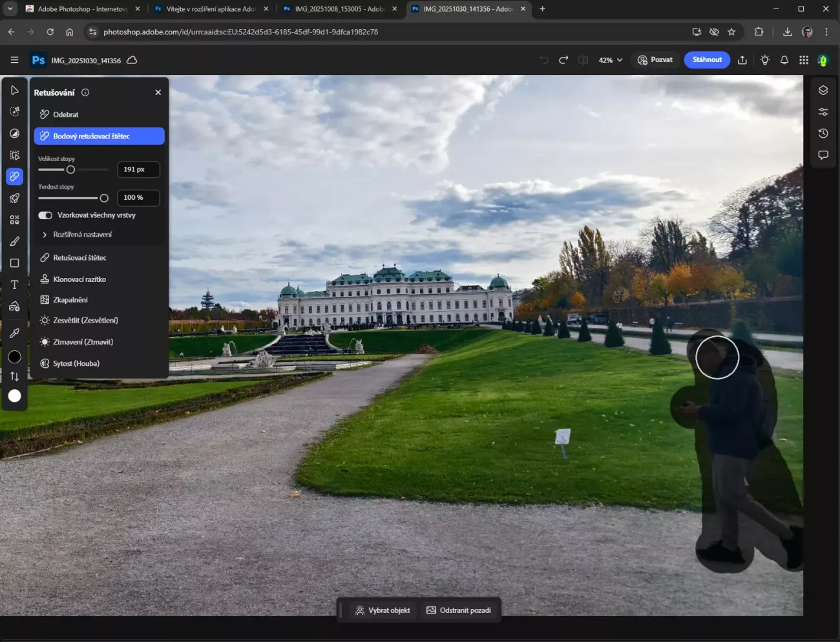Open the Comments panel icon
The height and width of the screenshot is (642, 840).
pyautogui.click(x=823, y=155)
